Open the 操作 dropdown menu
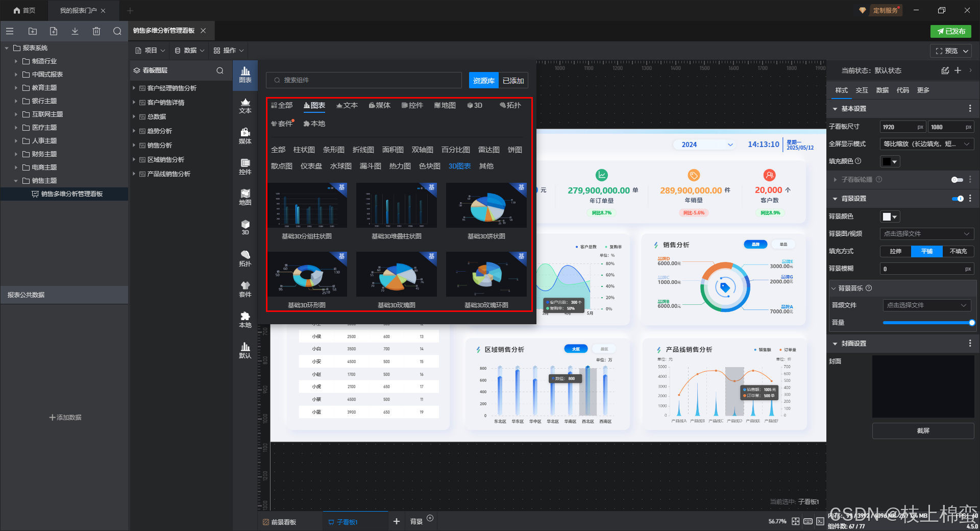 229,51
